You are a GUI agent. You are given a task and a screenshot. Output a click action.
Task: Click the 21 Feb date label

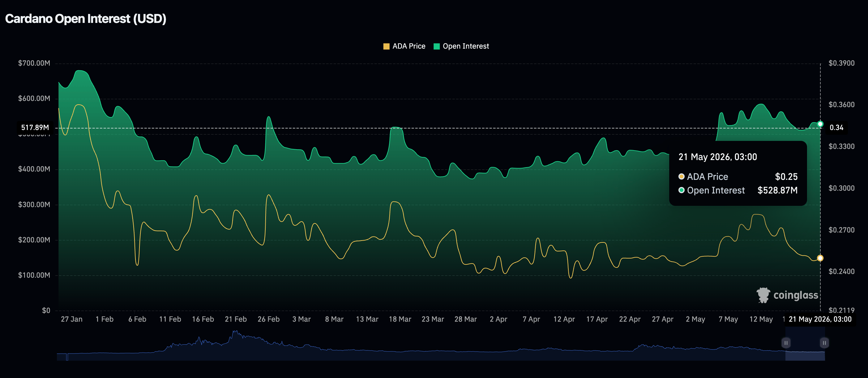pyautogui.click(x=236, y=319)
